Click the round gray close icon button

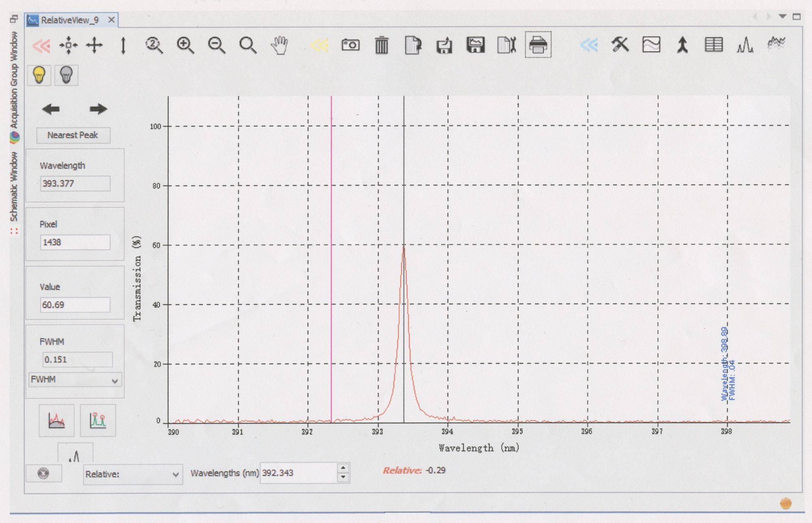pyautogui.click(x=43, y=473)
